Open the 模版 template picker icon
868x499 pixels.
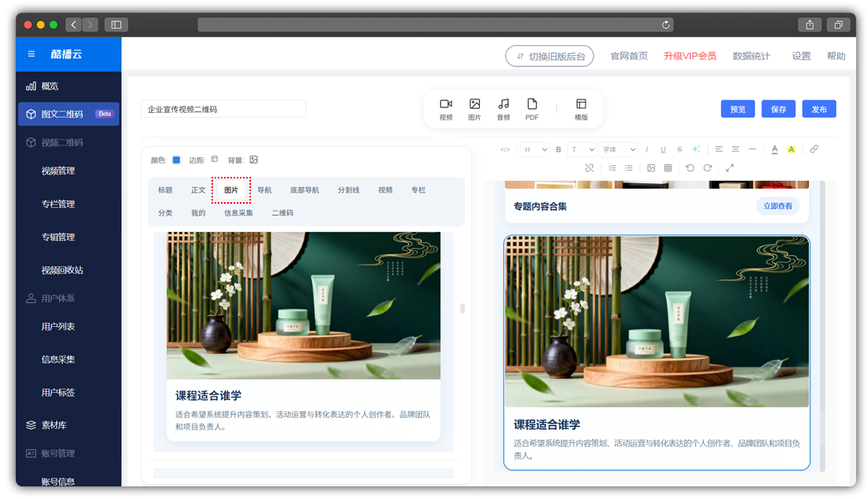581,109
